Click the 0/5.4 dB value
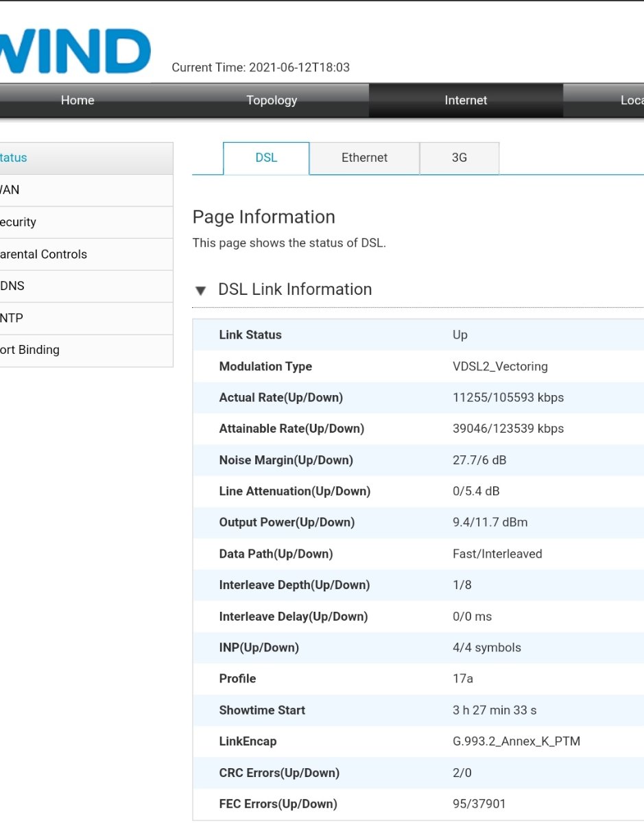644x823 pixels. (476, 491)
